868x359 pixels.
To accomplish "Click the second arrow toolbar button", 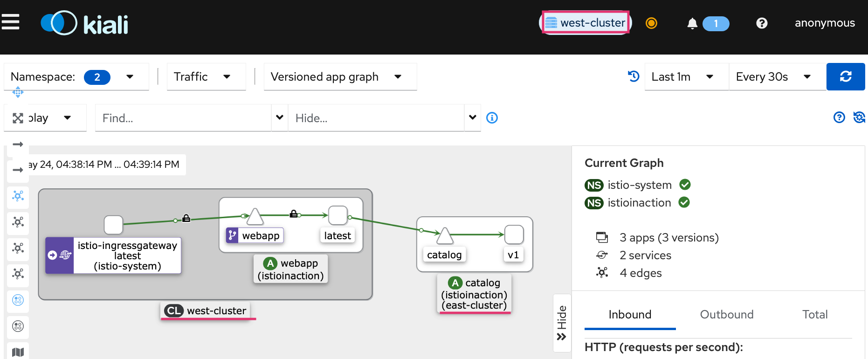I will (x=18, y=170).
